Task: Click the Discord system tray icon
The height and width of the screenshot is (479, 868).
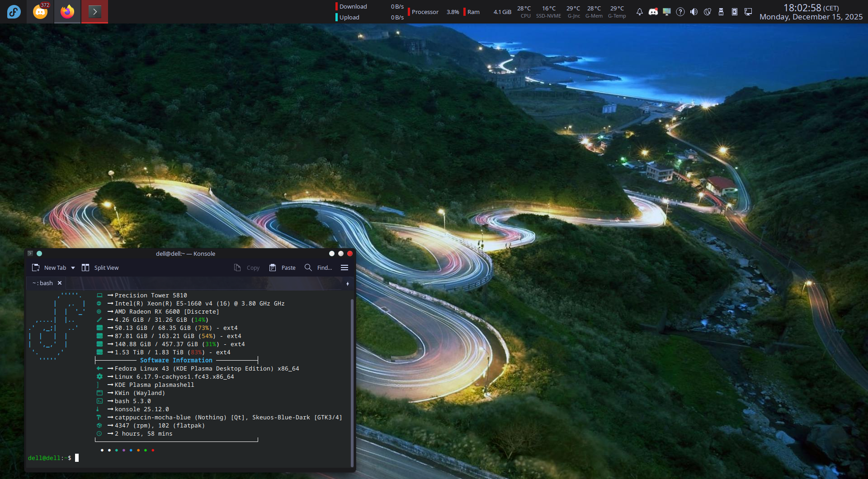Action: click(653, 12)
